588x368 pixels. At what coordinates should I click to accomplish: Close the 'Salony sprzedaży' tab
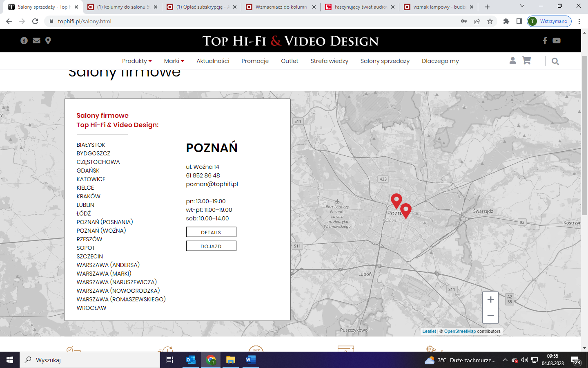76,7
